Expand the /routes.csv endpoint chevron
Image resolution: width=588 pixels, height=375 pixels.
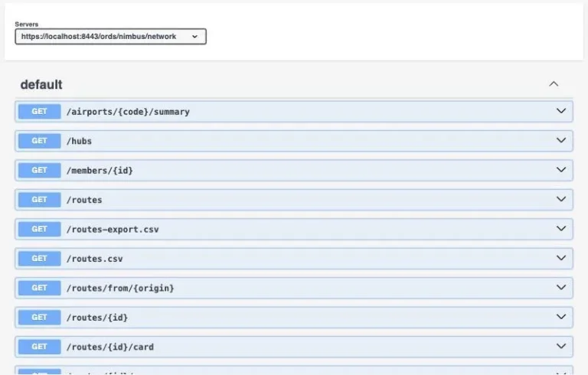click(x=561, y=258)
